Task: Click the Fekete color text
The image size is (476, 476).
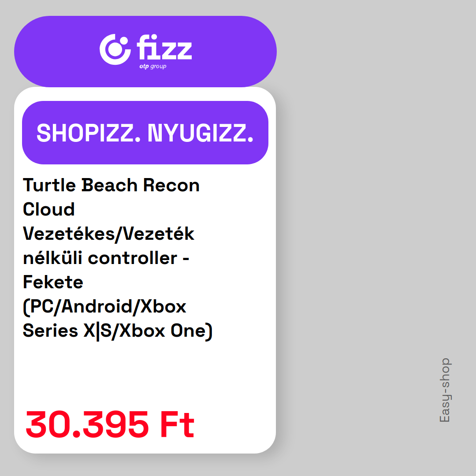Action: pyautogui.click(x=53, y=282)
